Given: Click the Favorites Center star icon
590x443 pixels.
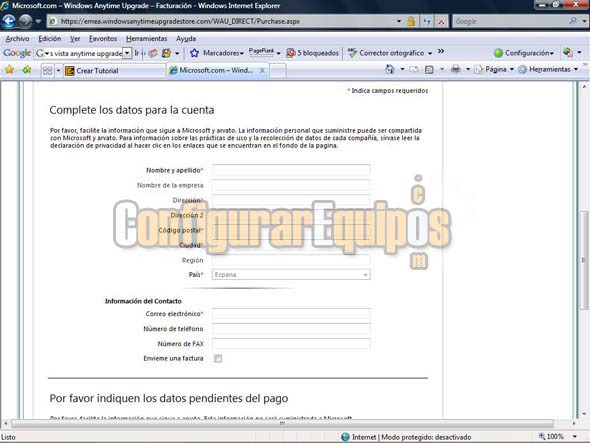Looking at the screenshot, I should coord(9,70).
